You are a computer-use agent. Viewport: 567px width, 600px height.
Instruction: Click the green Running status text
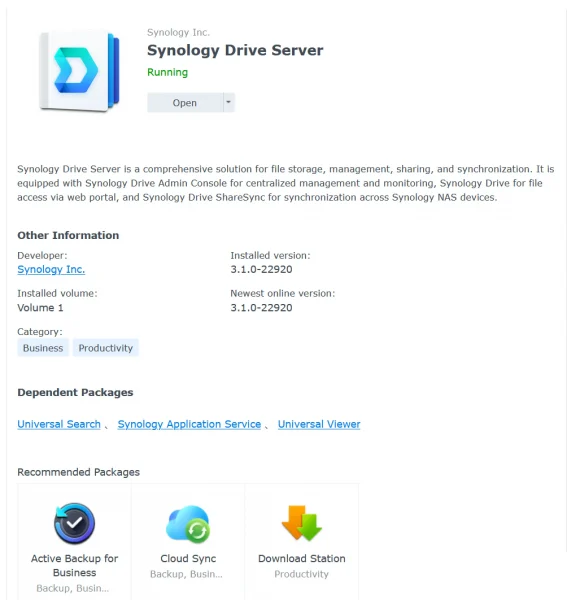tap(168, 72)
